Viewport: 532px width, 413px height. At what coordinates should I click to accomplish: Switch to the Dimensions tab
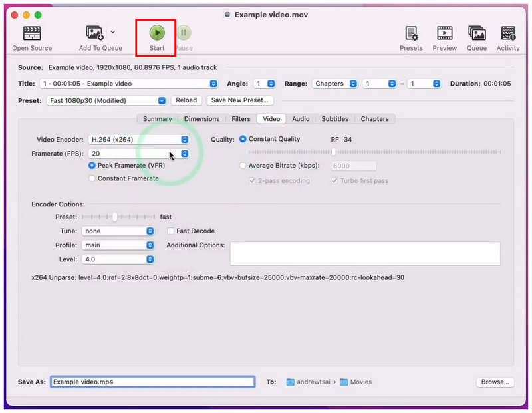pyautogui.click(x=201, y=119)
